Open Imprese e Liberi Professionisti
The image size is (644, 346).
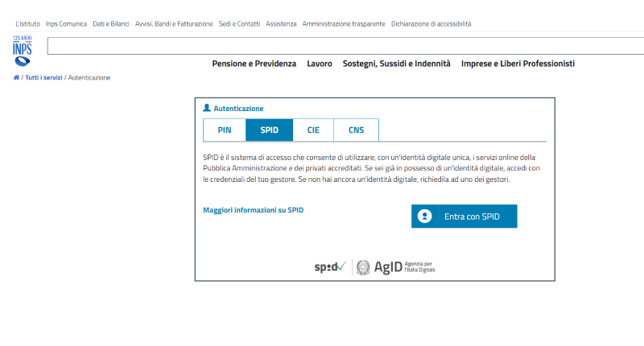coord(518,64)
